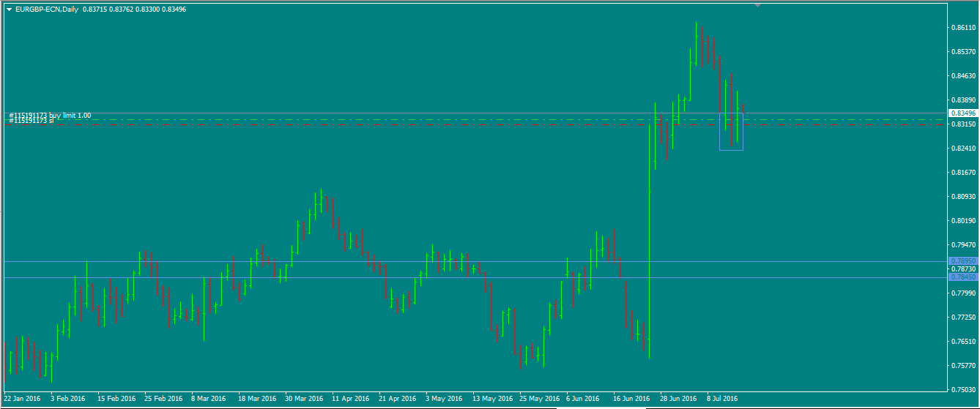Click the '8 Mar 2016' date label
This screenshot has width=980, height=409.
[x=209, y=399]
